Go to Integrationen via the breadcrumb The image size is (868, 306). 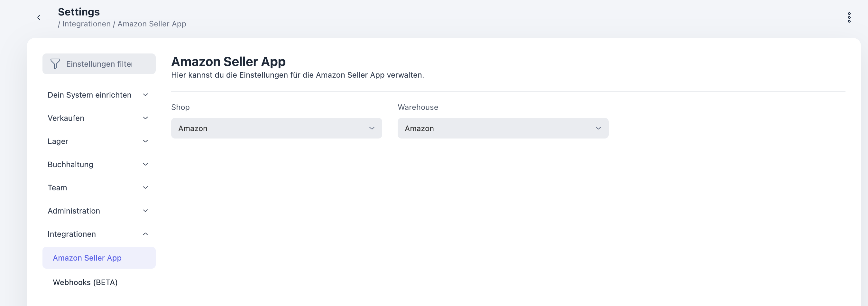(x=86, y=24)
